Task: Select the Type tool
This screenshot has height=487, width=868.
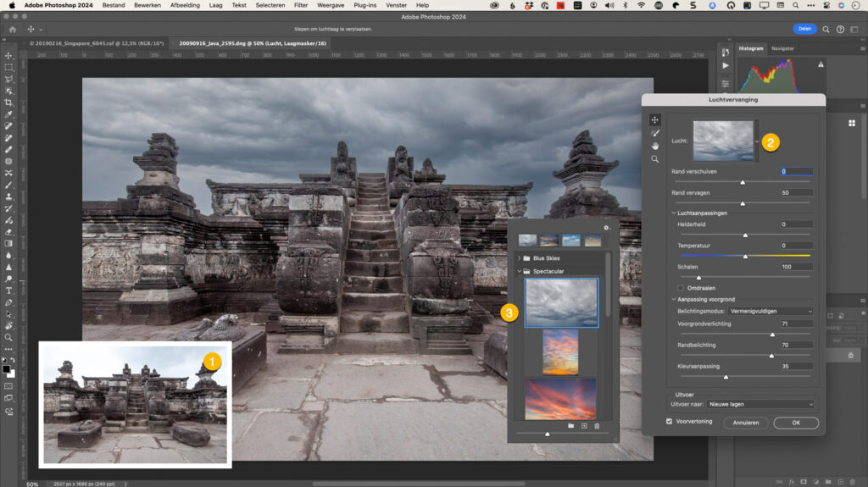Action: (8, 291)
